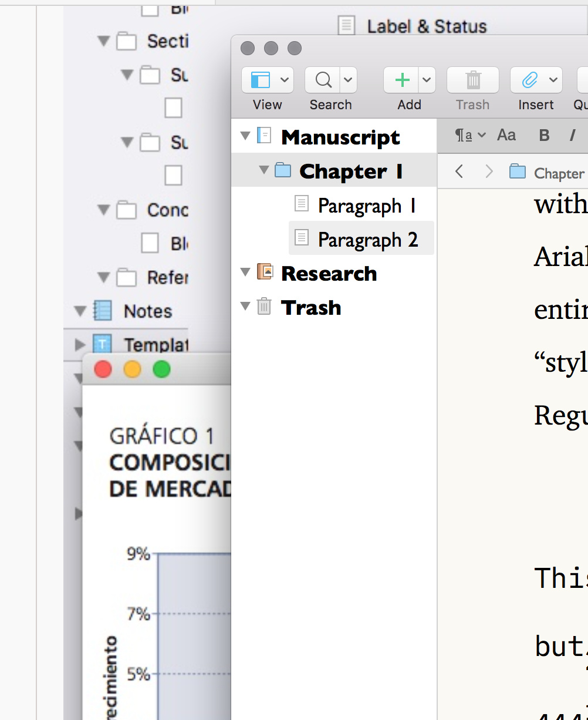The height and width of the screenshot is (720, 588).
Task: Open the View button's dropdown arrow
Action: tap(284, 80)
